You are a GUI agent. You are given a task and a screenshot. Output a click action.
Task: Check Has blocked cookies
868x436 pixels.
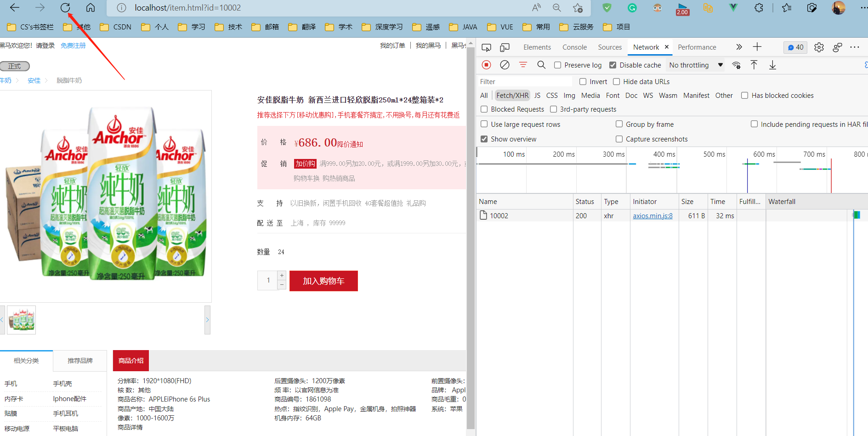click(x=744, y=96)
